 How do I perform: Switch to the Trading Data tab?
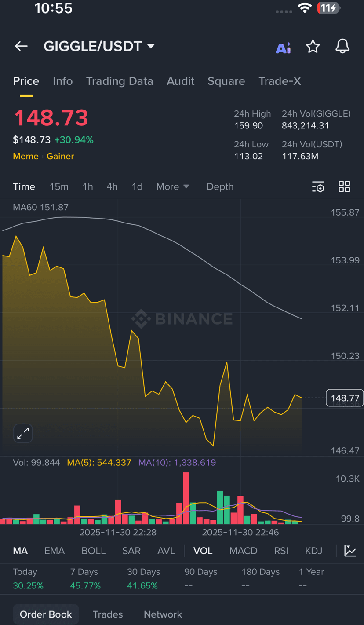[x=120, y=81]
